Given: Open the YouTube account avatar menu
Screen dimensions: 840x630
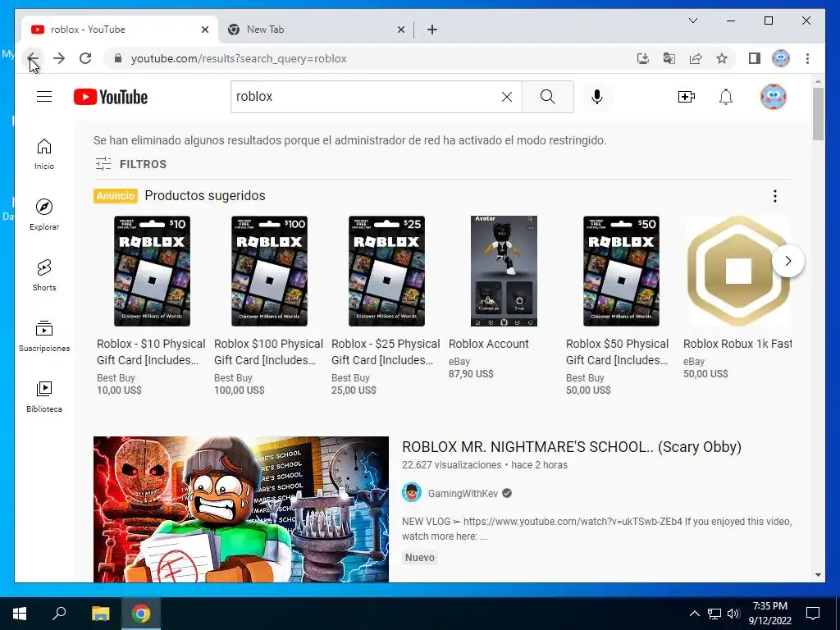Looking at the screenshot, I should point(773,97).
